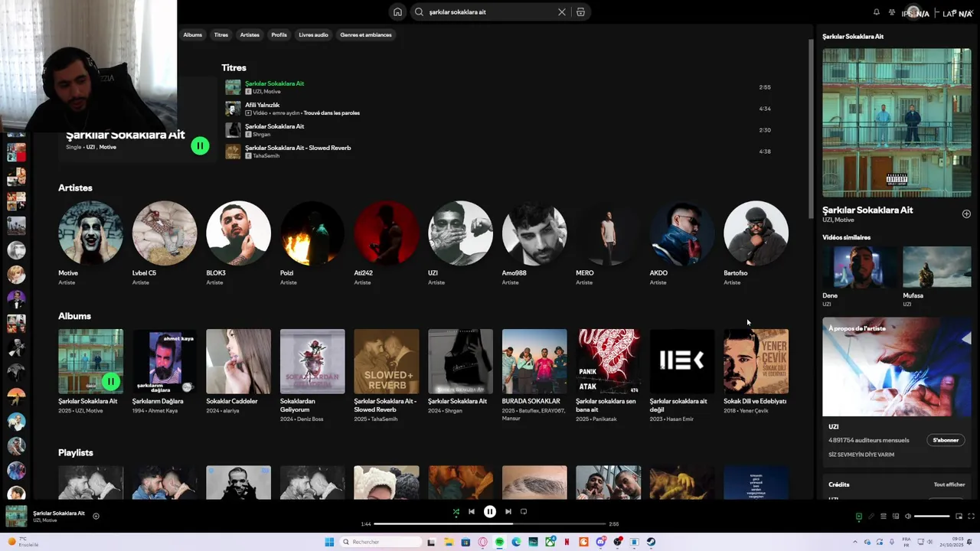Open the Sokak Dili ve Edebiyatı album

(756, 372)
